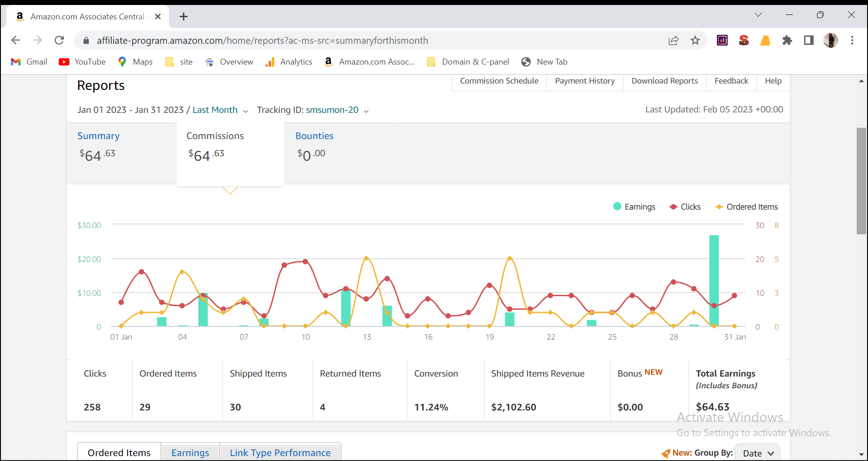Select the Total Earnings $64.63 value
868x461 pixels.
[x=712, y=407]
